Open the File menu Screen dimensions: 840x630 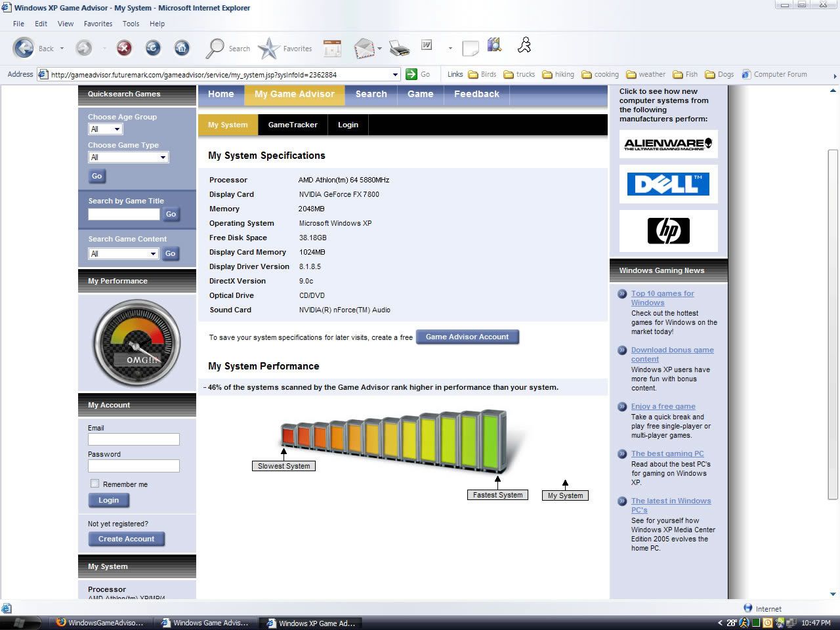(18, 24)
